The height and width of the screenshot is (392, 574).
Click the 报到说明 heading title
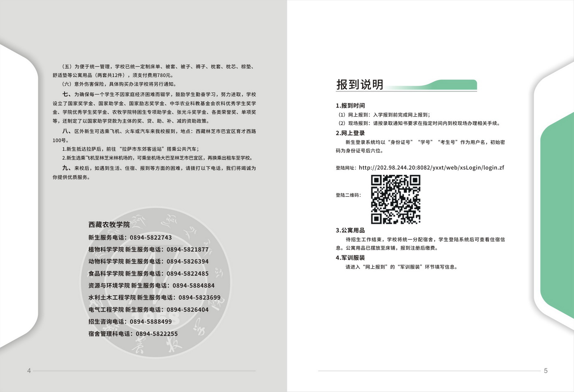[360, 85]
